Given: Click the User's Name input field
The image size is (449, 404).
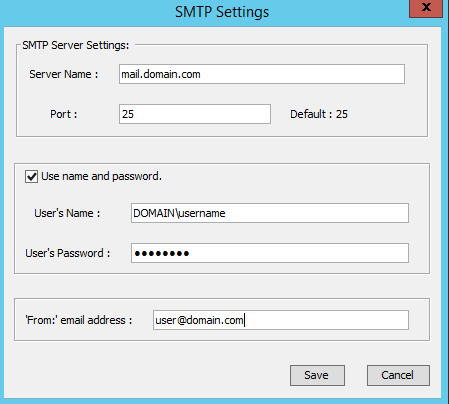Looking at the screenshot, I should click(270, 213).
